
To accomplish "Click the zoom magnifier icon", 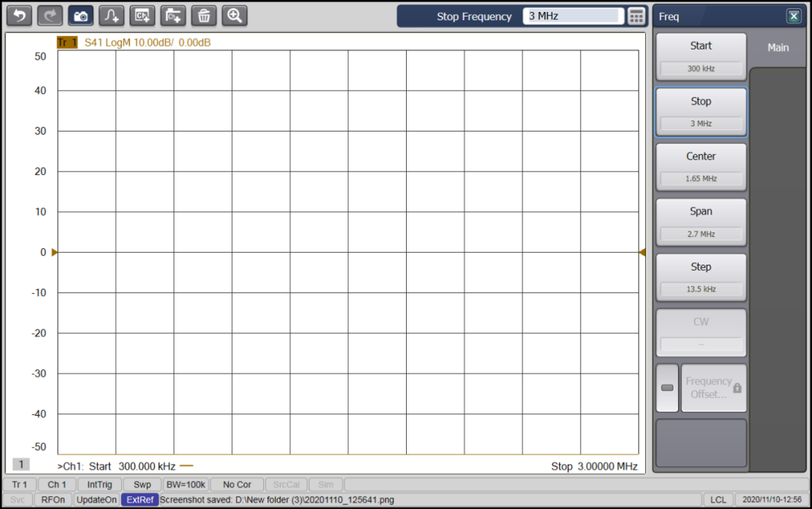I will [x=234, y=15].
